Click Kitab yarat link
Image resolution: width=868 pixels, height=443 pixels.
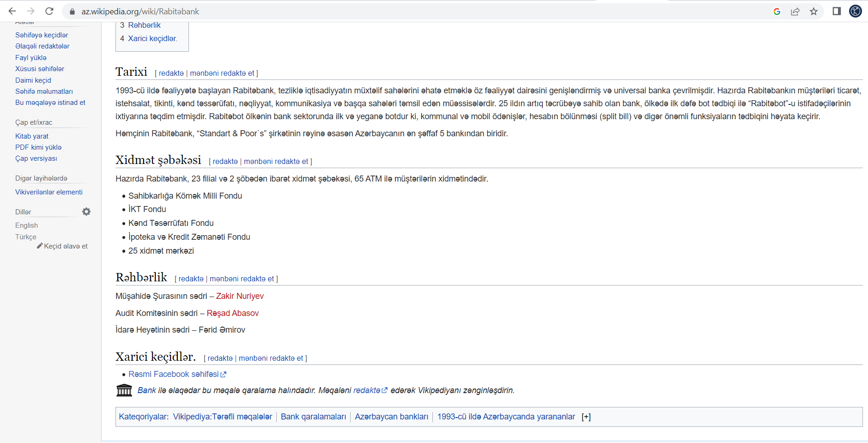click(32, 136)
